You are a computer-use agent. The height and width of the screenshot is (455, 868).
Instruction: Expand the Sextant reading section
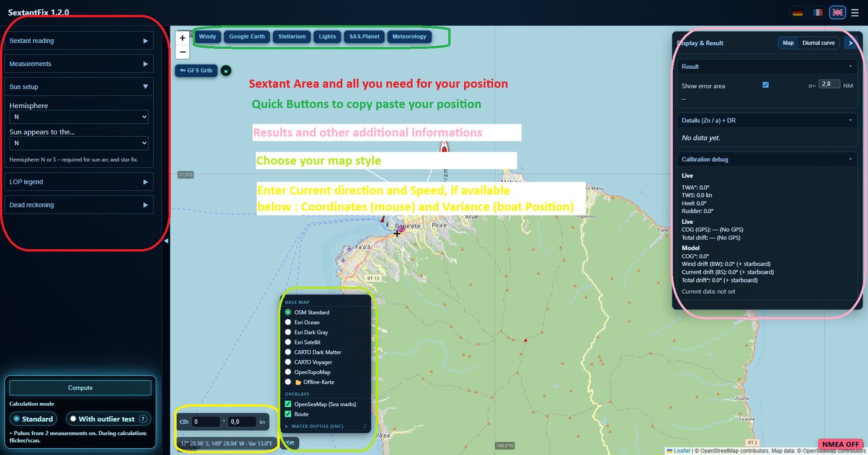[79, 41]
